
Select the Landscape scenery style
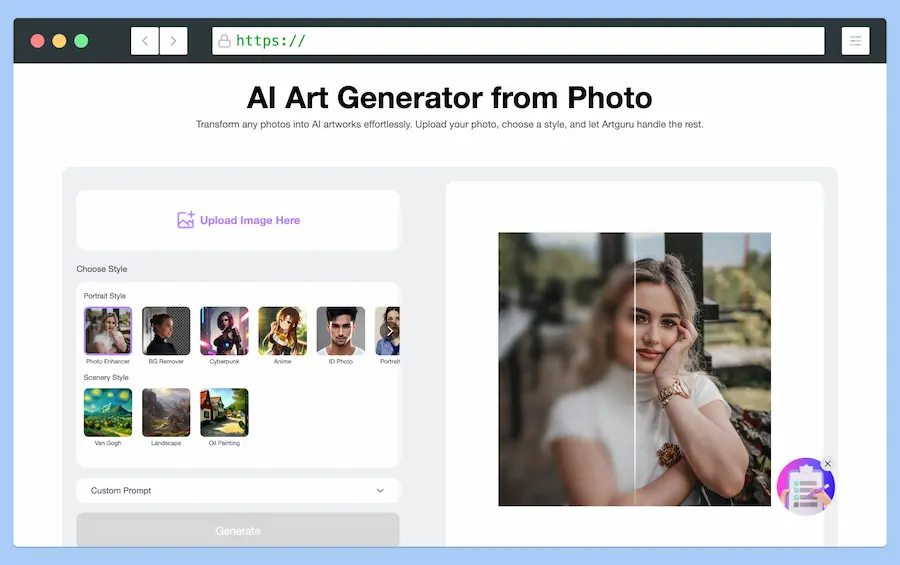(x=166, y=412)
